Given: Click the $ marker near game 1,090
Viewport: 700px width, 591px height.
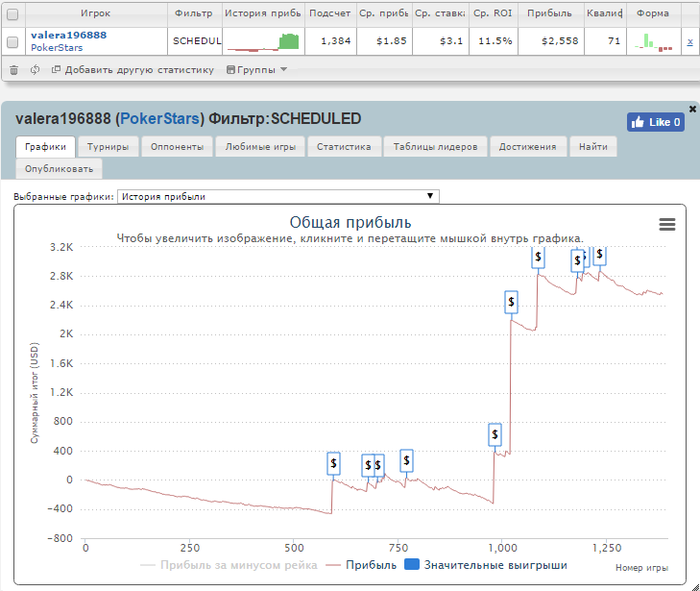Looking at the screenshot, I should (x=538, y=257).
